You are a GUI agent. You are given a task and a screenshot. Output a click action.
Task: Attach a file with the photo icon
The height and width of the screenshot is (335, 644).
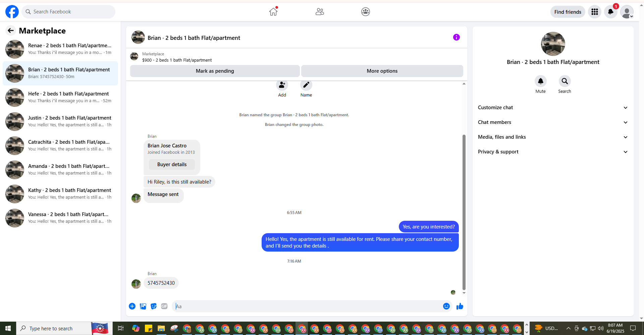coord(143,306)
